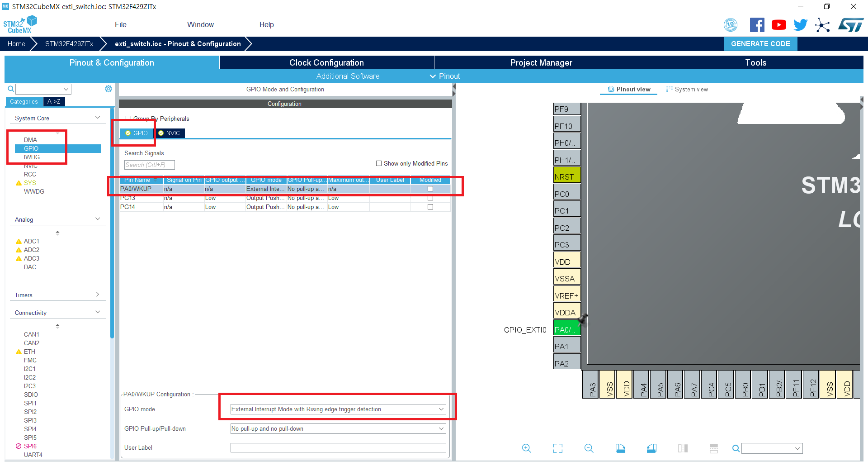868x466 pixels.
Task: Click the pin search magnifier icon
Action: click(x=736, y=448)
